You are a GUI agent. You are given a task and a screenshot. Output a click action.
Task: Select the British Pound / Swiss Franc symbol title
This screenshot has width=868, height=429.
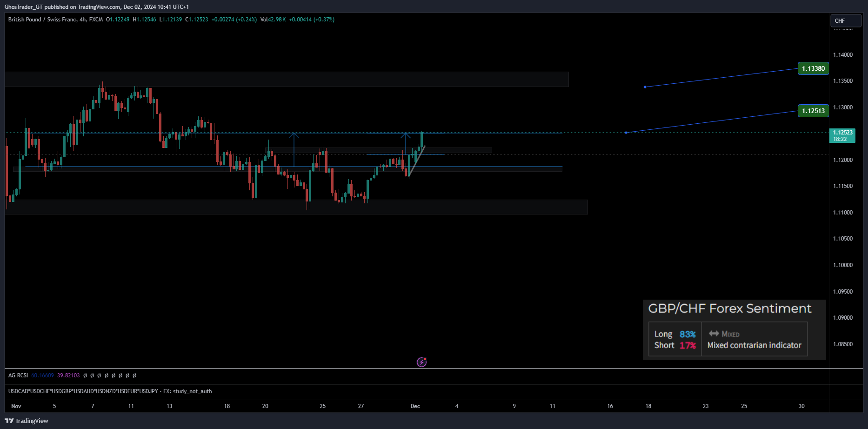pyautogui.click(x=42, y=20)
